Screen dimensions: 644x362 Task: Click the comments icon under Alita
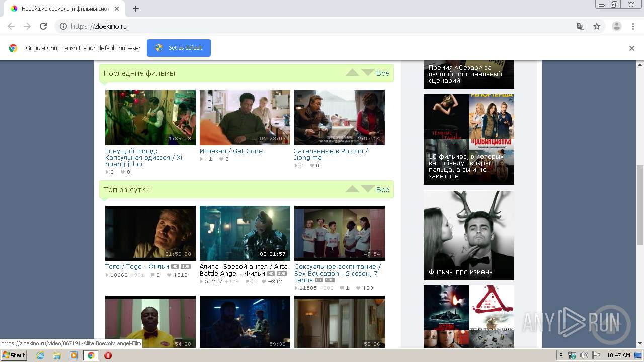[248, 282]
